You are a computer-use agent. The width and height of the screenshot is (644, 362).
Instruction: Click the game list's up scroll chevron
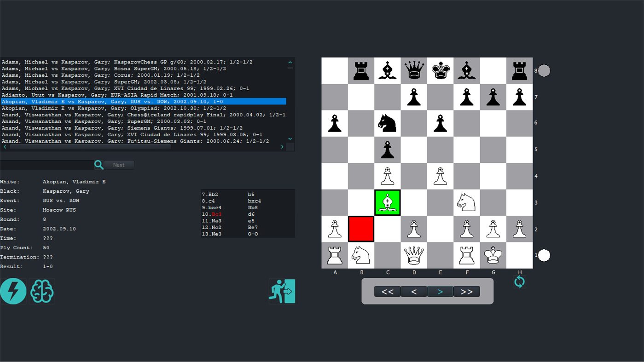[290, 62]
